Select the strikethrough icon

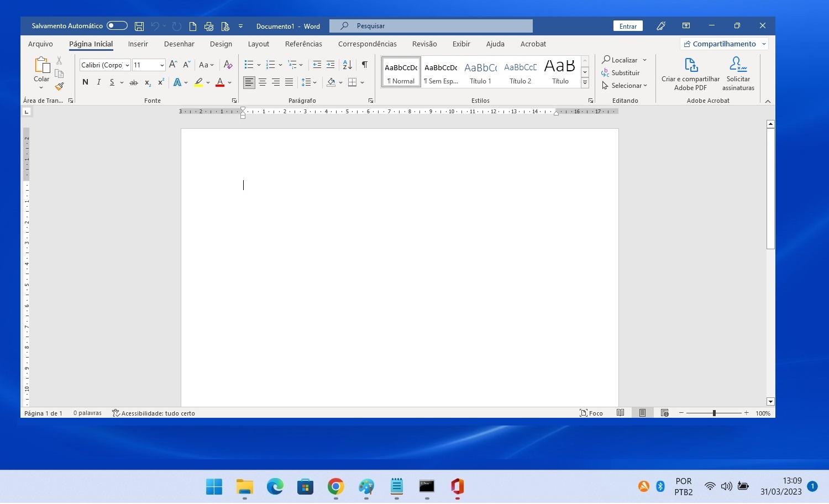(x=133, y=82)
